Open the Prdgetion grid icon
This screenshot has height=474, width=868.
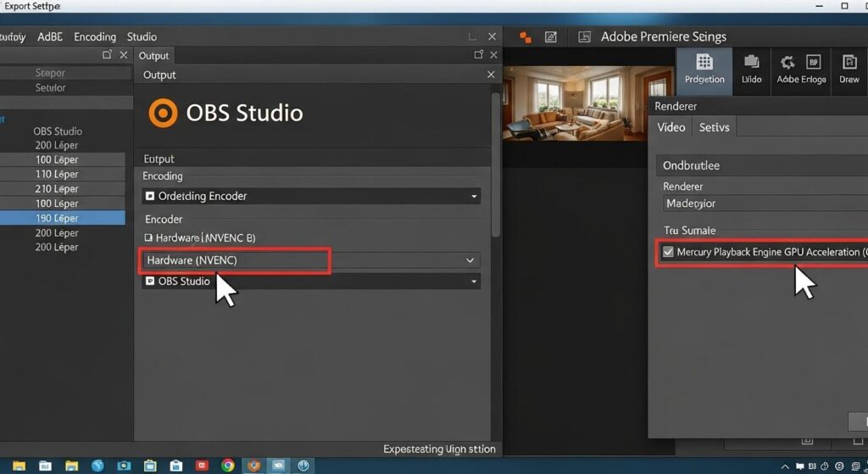tap(704, 61)
